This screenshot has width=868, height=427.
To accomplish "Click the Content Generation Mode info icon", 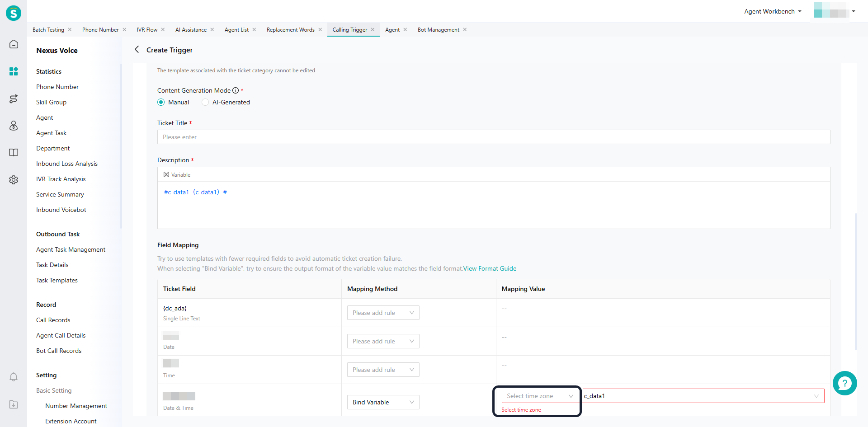I will [236, 90].
